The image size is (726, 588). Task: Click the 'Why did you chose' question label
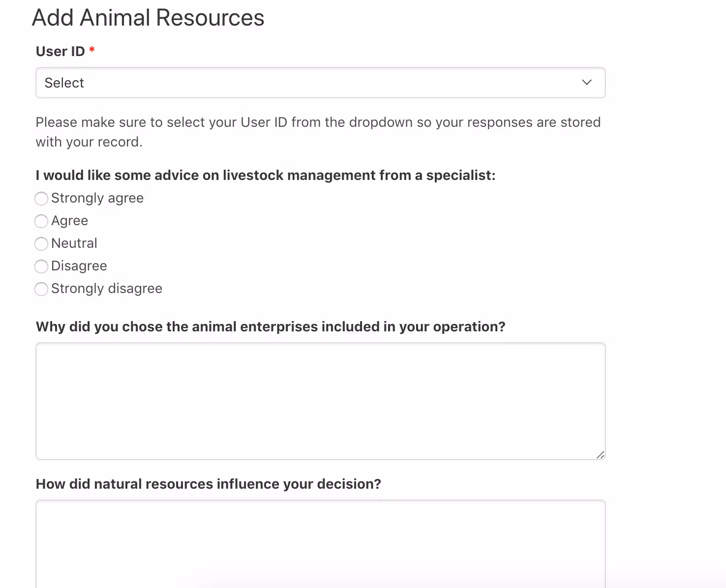(271, 327)
